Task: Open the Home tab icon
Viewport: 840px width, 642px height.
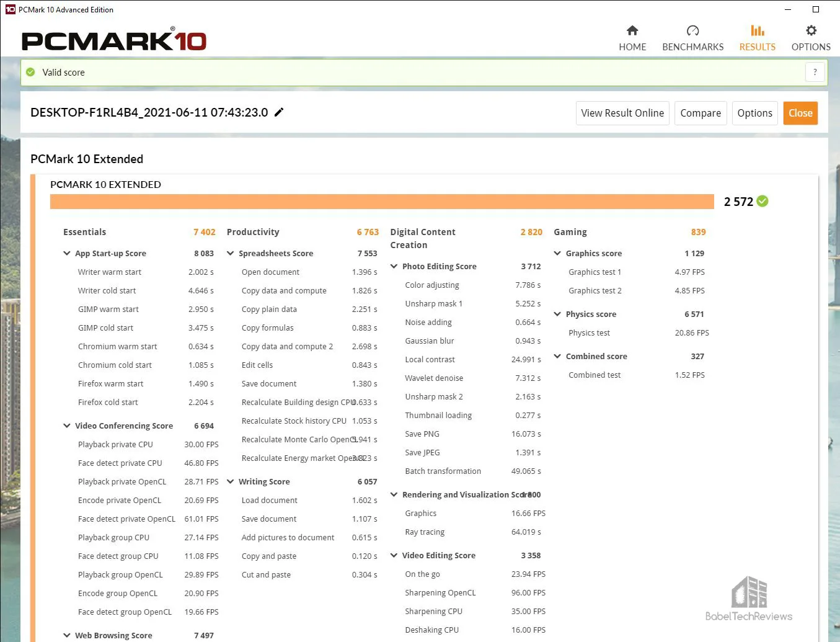Action: coord(632,30)
